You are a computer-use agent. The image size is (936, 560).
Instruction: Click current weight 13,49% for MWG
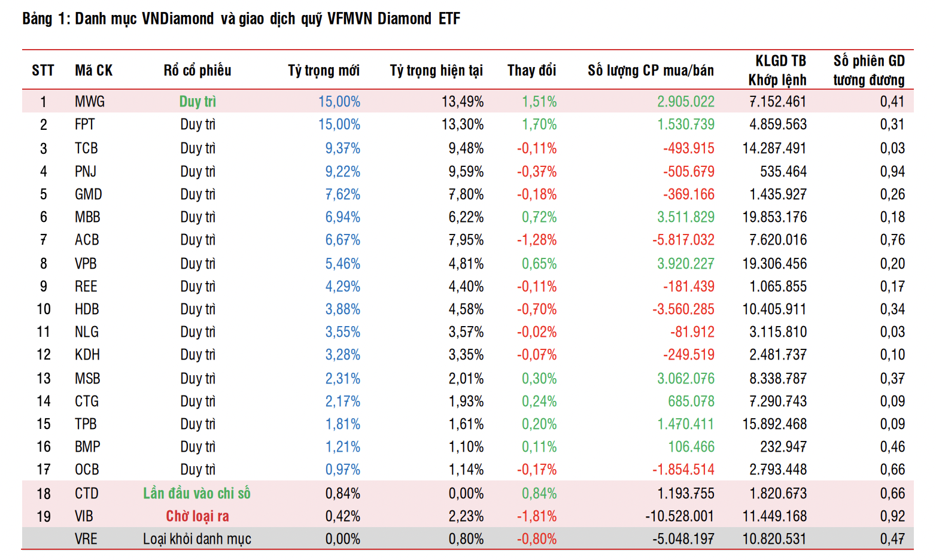coord(463,102)
